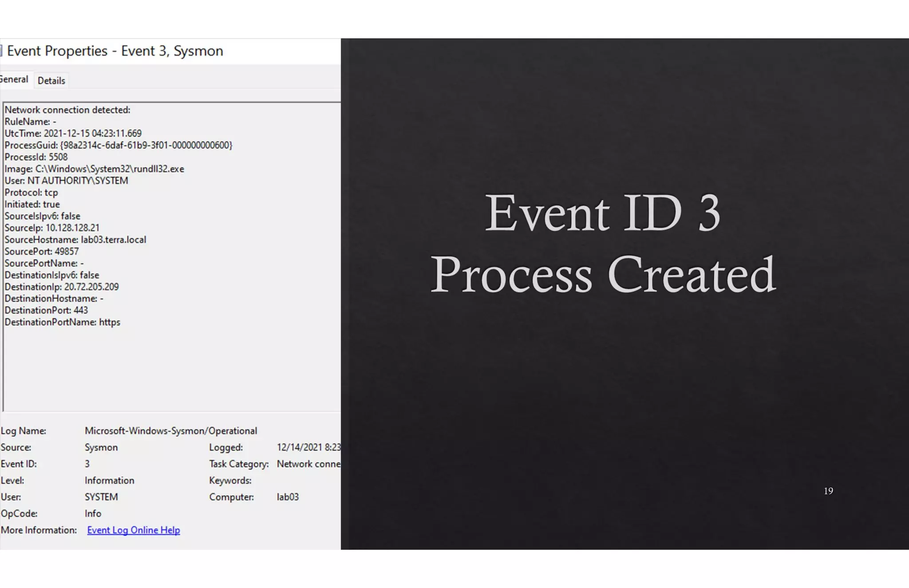The width and height of the screenshot is (909, 588).
Task: Click the ProcessGuid value line
Action: [x=118, y=145]
